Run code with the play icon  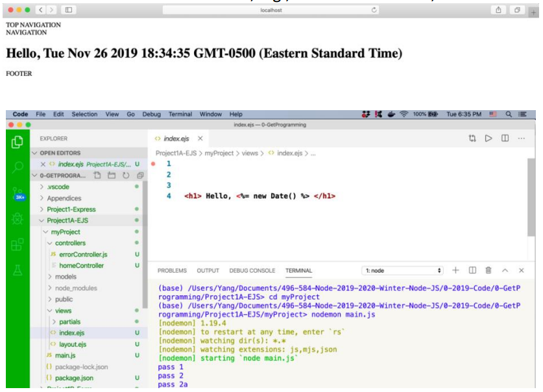pos(489,139)
